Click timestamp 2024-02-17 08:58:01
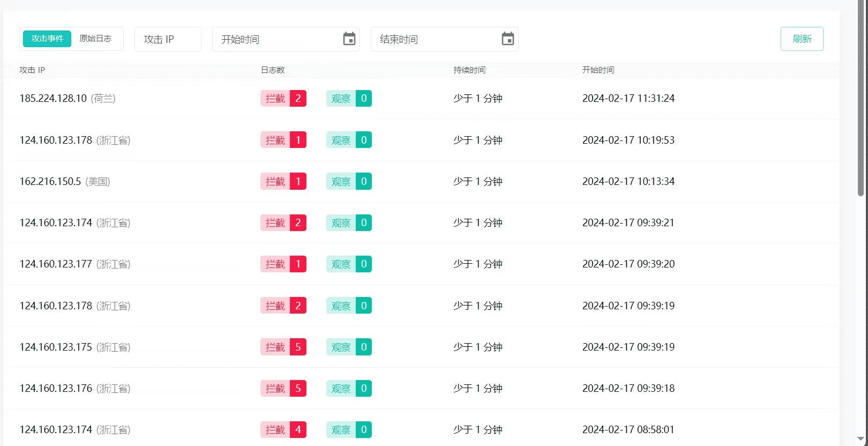The height and width of the screenshot is (446, 868). (x=628, y=430)
